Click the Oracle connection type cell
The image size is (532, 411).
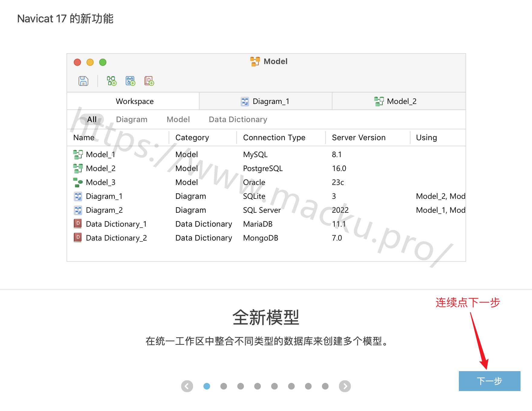(254, 182)
